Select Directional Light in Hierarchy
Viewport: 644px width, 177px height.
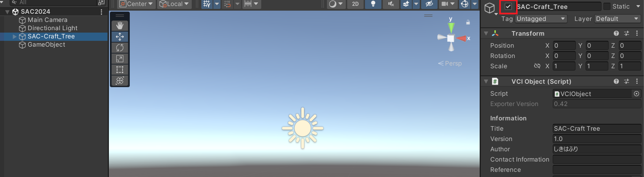52,28
